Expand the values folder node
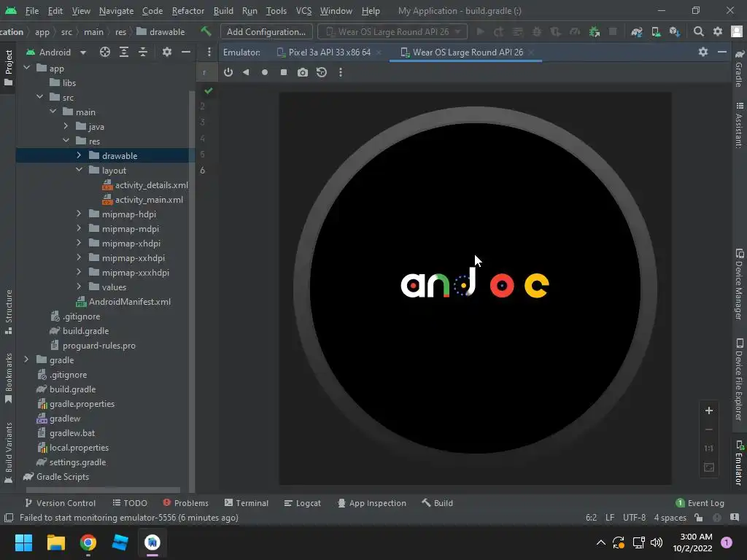 pos(79,287)
